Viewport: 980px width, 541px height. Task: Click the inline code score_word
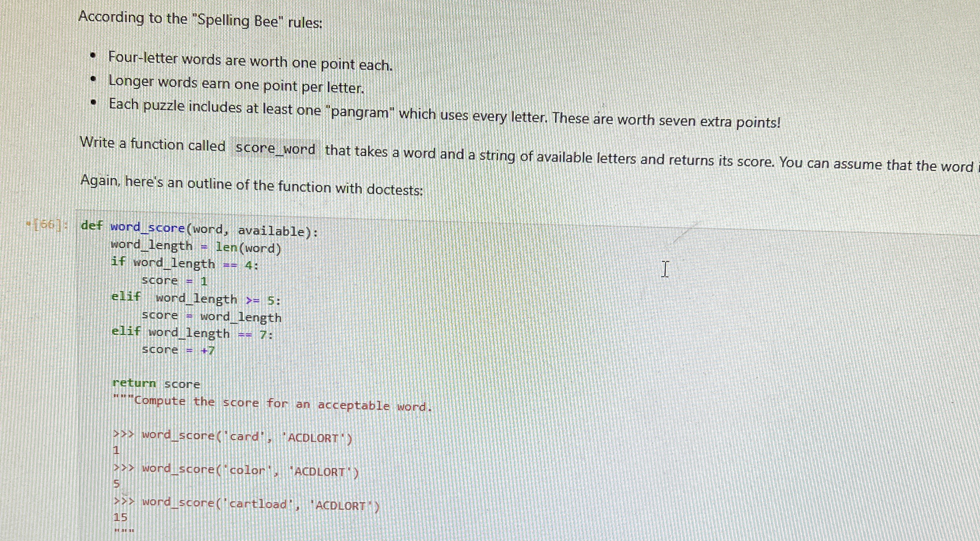point(275,149)
